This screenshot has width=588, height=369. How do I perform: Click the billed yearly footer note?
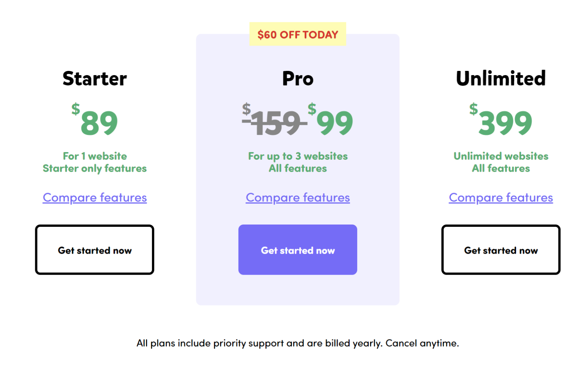click(297, 343)
